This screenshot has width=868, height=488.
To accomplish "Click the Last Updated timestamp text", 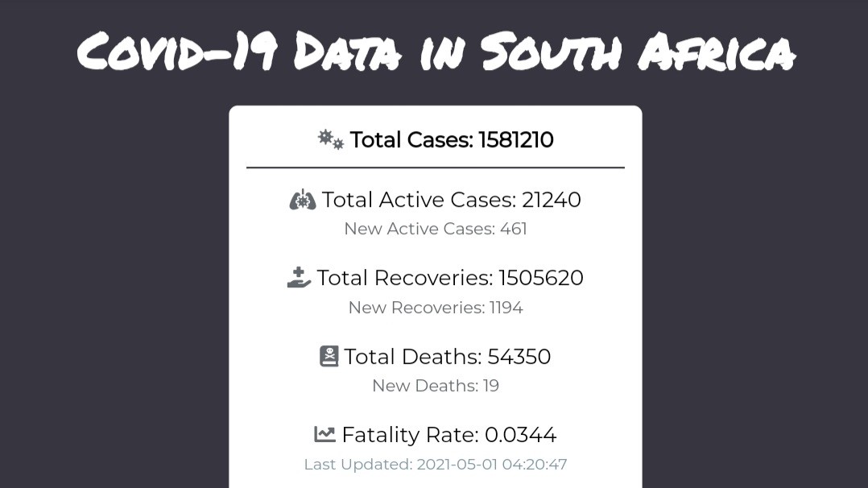I will coord(436,464).
